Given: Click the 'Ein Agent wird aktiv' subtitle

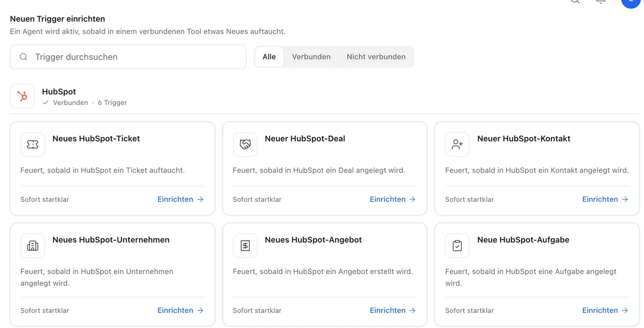Looking at the screenshot, I should [148, 31].
